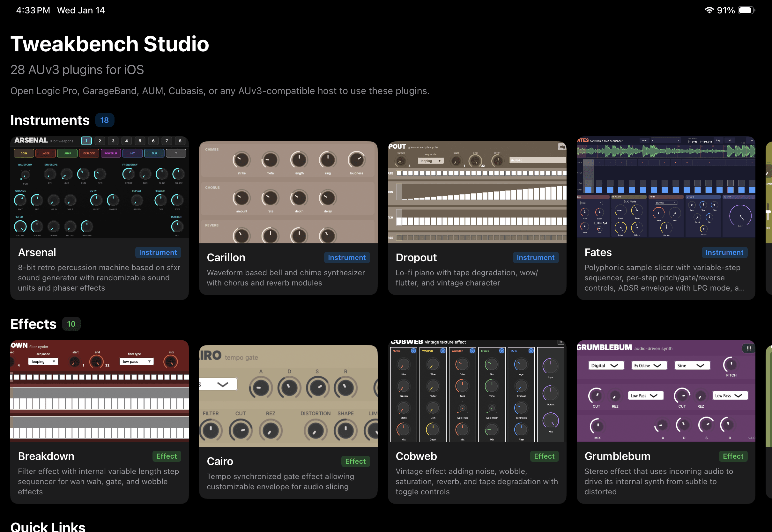Select Arsenal slot tab 6
This screenshot has height=532, width=772.
pyautogui.click(x=153, y=141)
